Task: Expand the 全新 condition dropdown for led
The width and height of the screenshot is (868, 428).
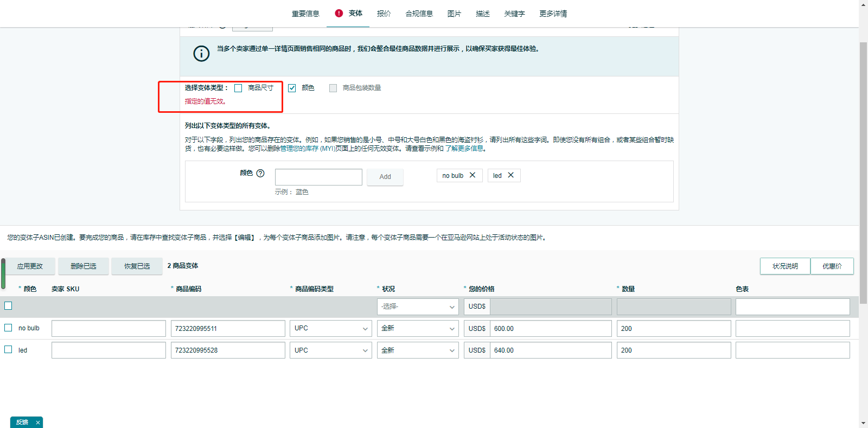Action: (x=418, y=350)
